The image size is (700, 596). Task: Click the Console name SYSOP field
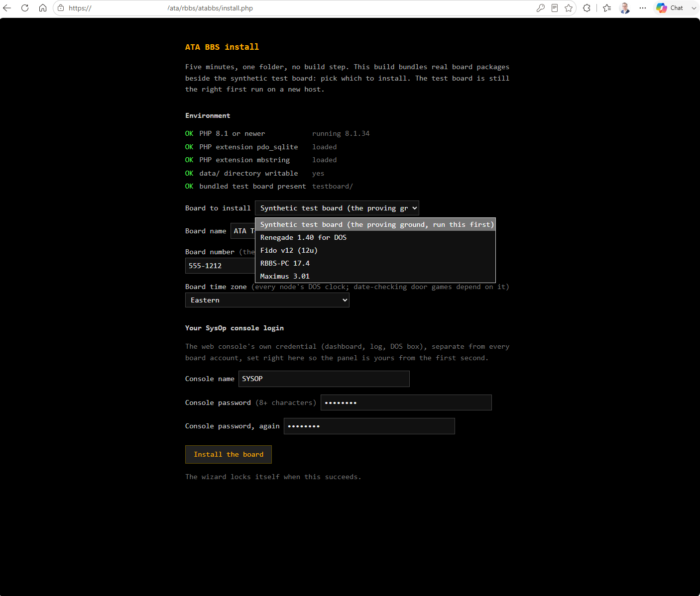pyautogui.click(x=324, y=379)
